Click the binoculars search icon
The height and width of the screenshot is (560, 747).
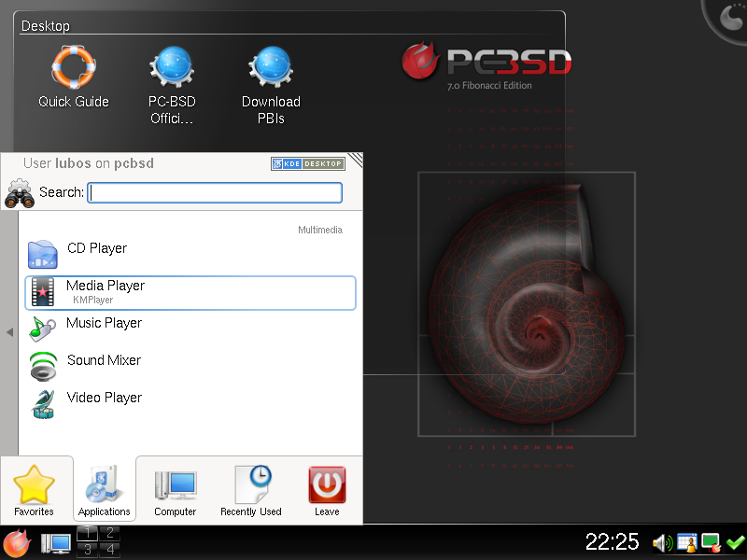click(20, 193)
